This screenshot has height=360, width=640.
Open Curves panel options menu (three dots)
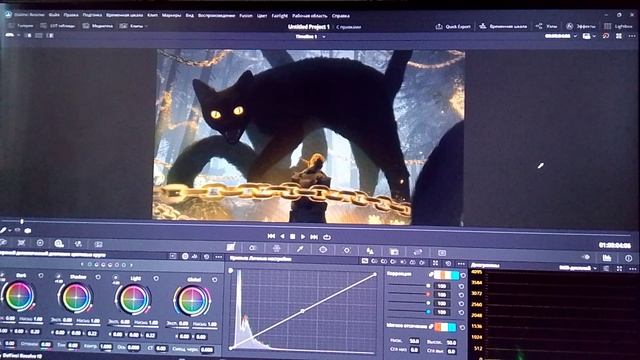coord(461,264)
